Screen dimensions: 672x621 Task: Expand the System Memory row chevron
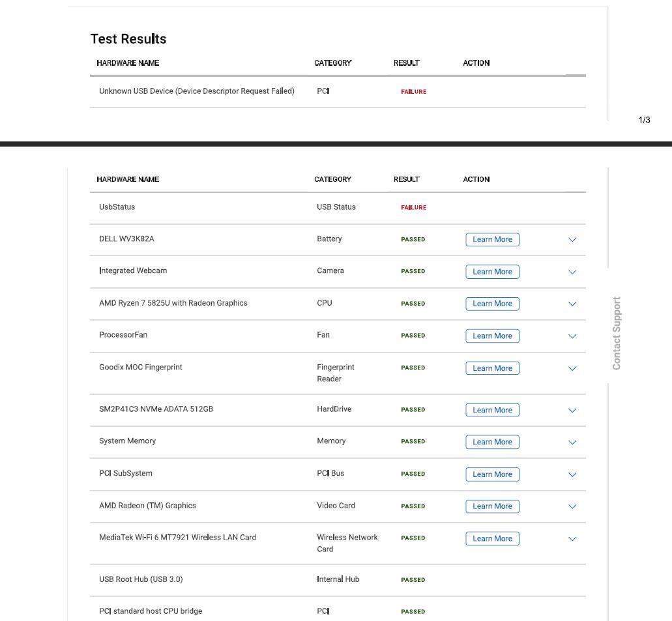pyautogui.click(x=572, y=442)
